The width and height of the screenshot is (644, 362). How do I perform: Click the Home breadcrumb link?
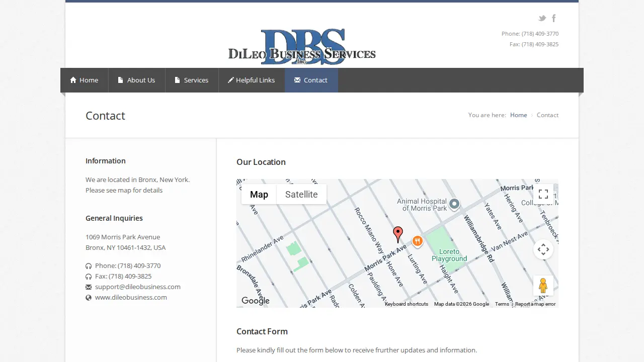pyautogui.click(x=519, y=115)
